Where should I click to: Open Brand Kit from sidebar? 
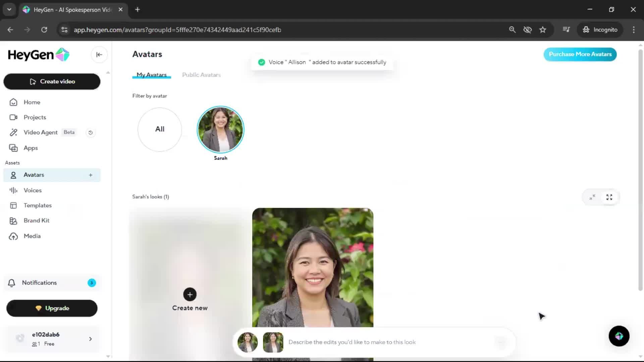(36, 221)
